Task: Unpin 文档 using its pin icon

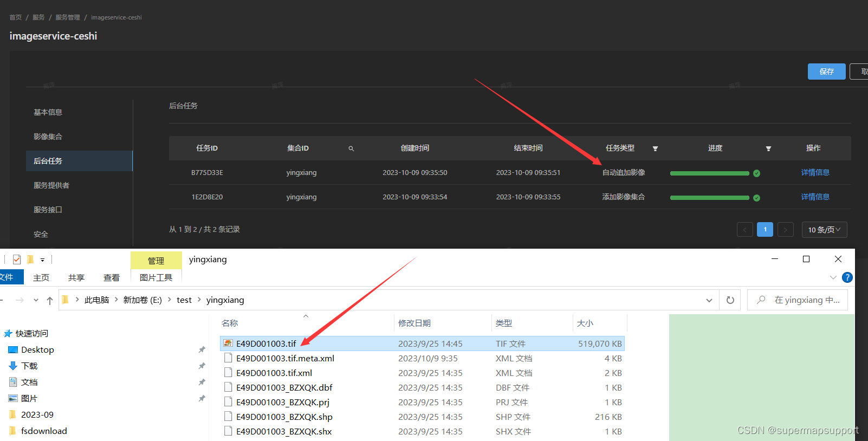Action: coord(202,382)
